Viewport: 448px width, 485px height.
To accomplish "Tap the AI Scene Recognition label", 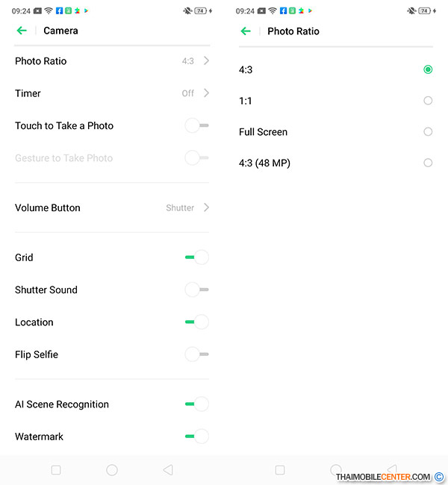I will point(62,404).
